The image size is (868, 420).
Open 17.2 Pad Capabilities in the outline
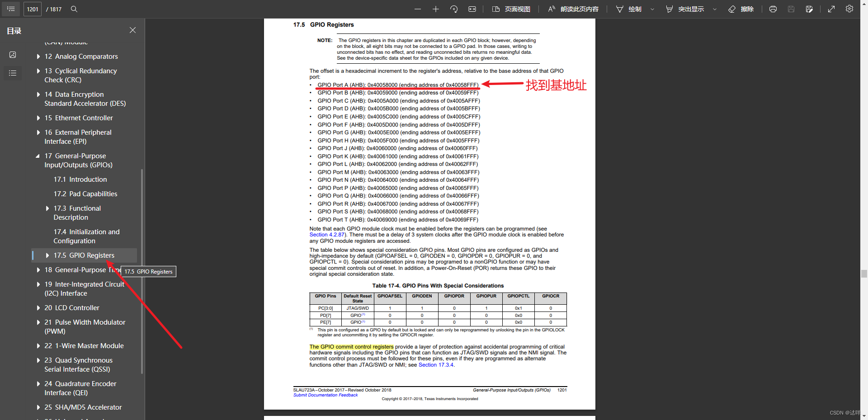pyautogui.click(x=85, y=194)
